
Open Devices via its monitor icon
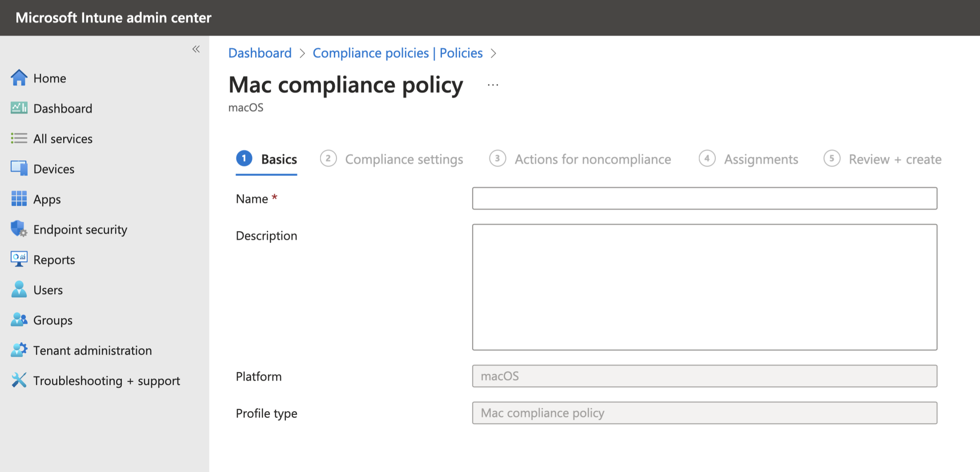coord(19,168)
